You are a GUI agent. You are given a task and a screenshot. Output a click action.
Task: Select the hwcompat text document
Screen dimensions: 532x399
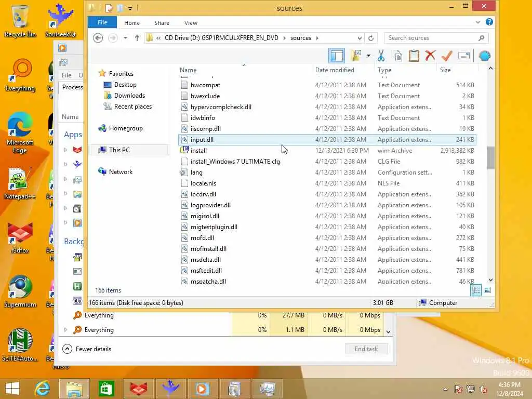click(327, 85)
